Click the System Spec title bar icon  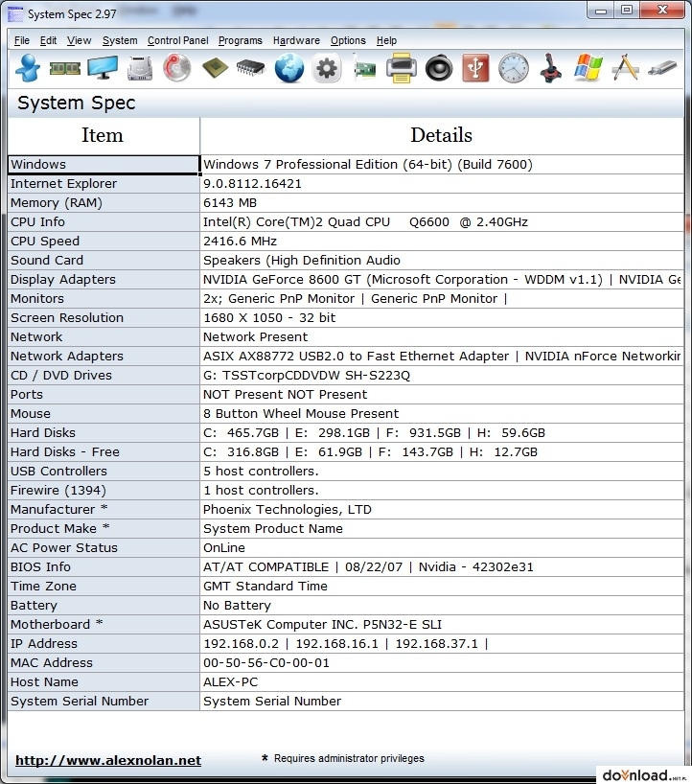pos(15,14)
